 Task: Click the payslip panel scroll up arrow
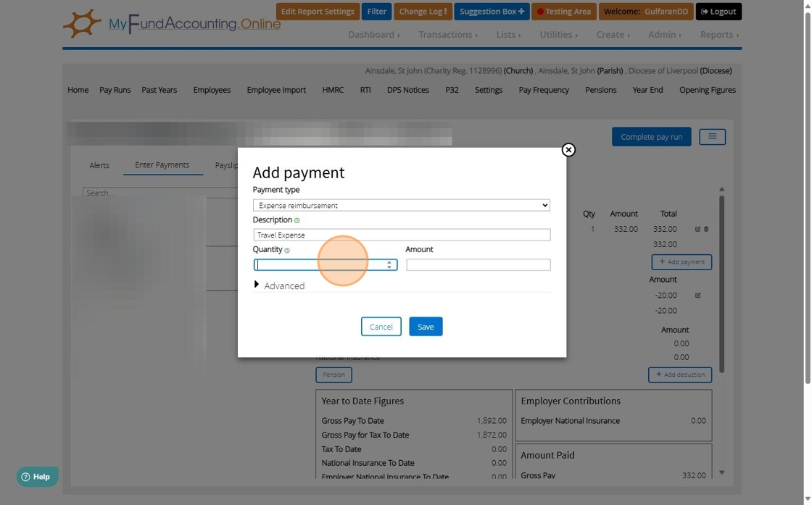pyautogui.click(x=721, y=189)
